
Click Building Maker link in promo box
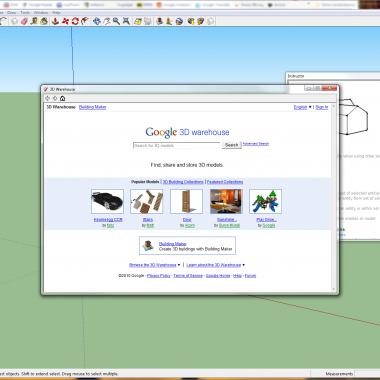click(x=173, y=244)
